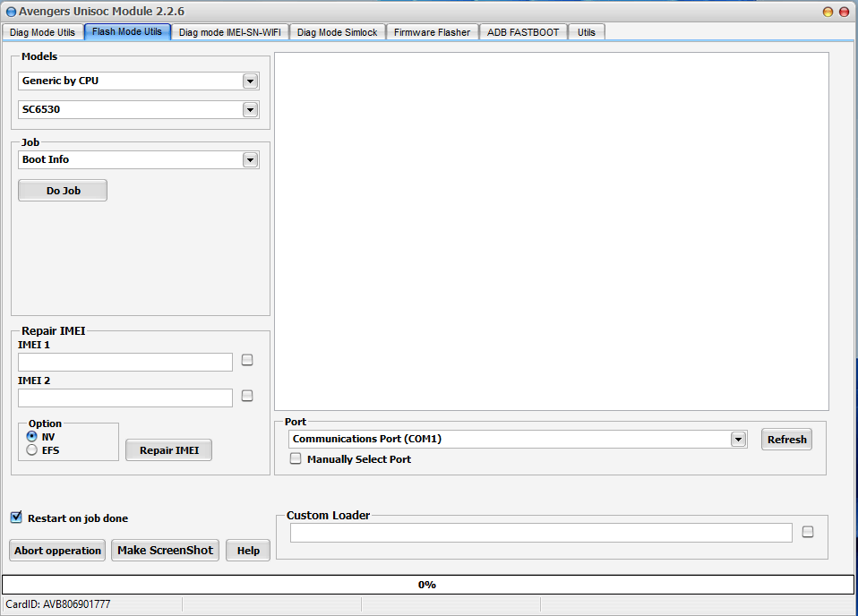Viewport: 858px width, 616px height.
Task: Expand the Boot Info job dropdown arrow
Action: click(250, 159)
